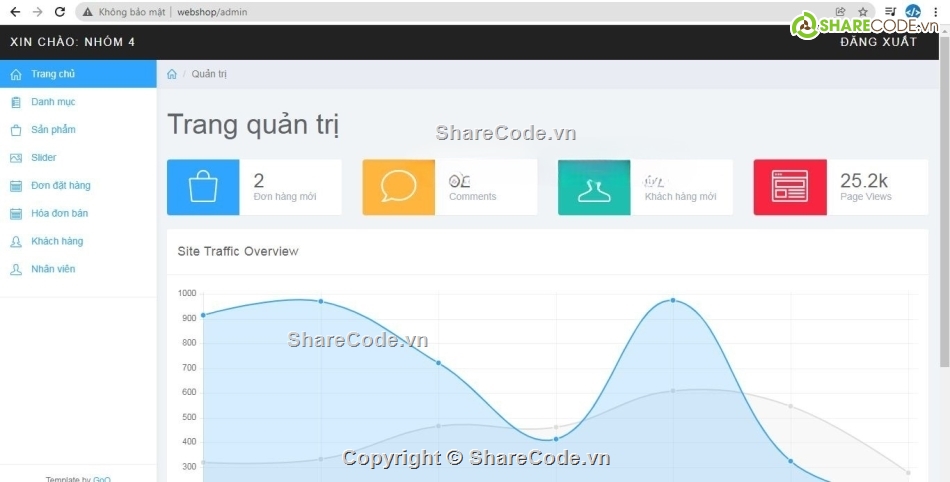Image resolution: width=950 pixels, height=482 pixels.
Task: Open Trang chủ in the sidebar
Action: [78, 74]
